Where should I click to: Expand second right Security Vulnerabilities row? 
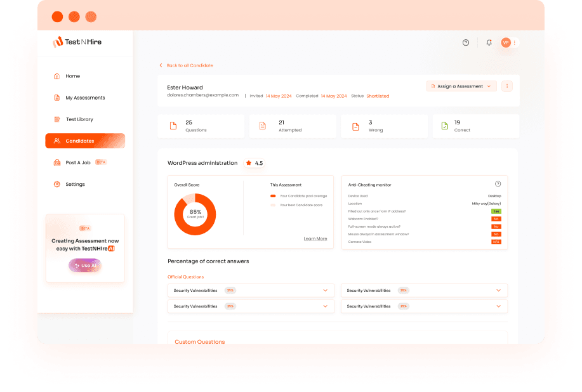point(424,306)
